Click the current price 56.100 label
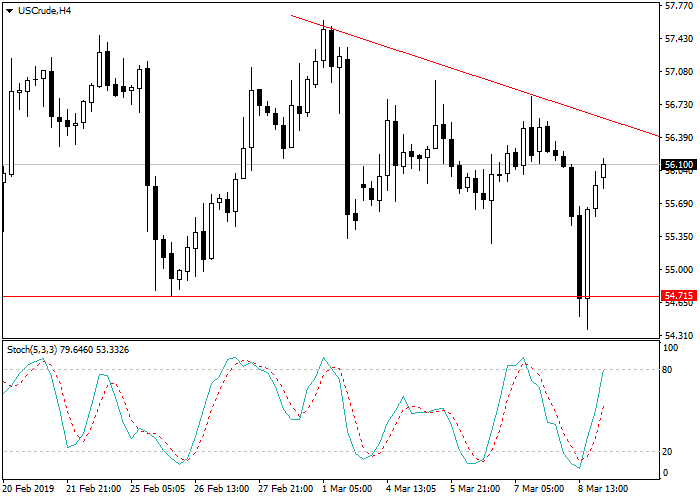700x500 pixels. (x=679, y=165)
